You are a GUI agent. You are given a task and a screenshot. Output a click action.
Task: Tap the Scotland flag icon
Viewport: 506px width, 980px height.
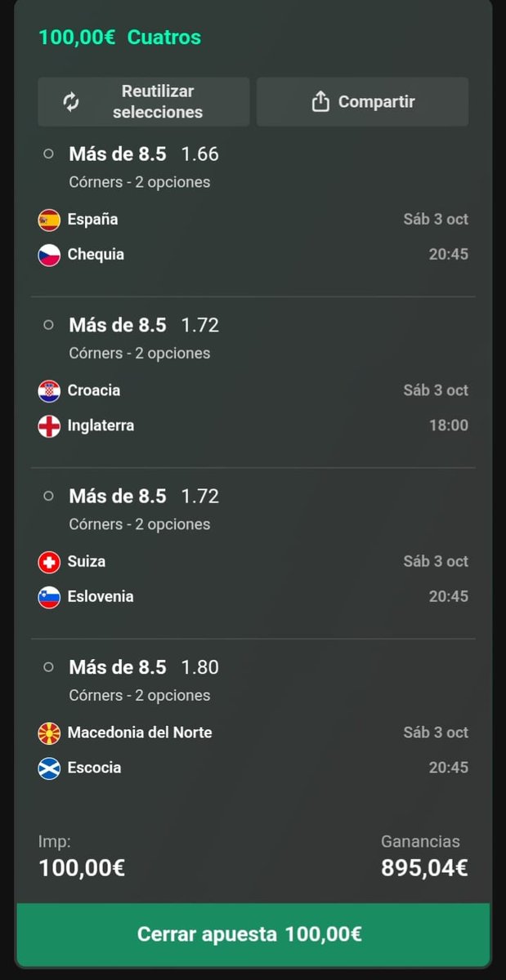pos(49,768)
